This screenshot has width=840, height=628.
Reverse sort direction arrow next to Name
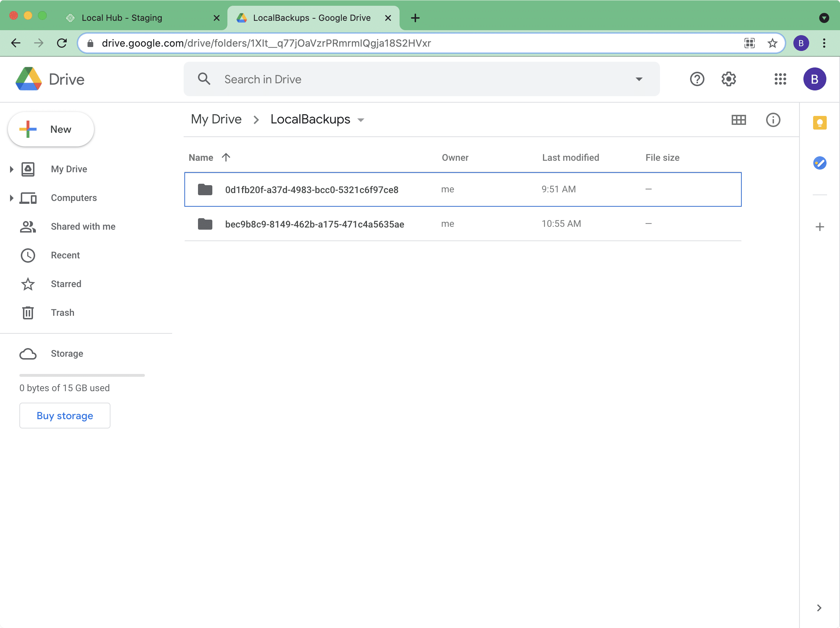click(x=226, y=157)
